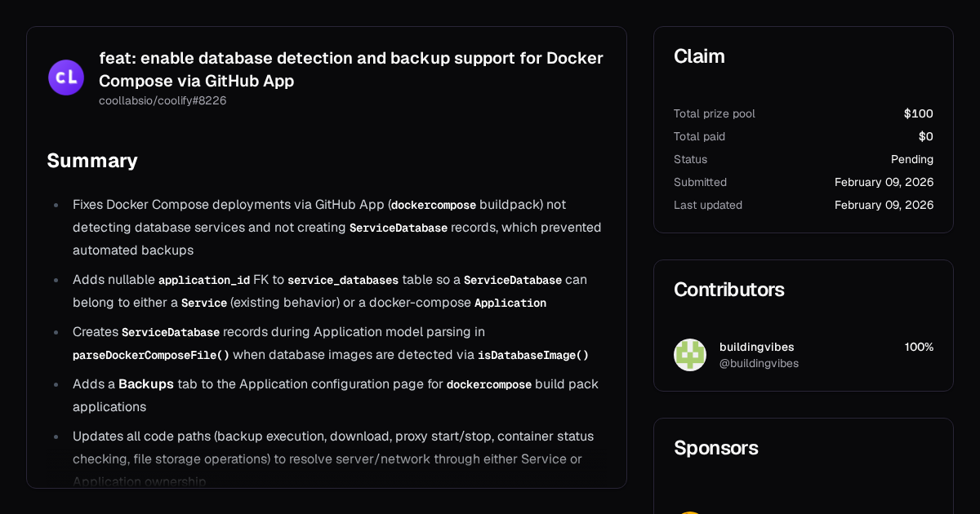Click the isDatabaseImage() inline code
The image size is (980, 514).
pos(533,355)
